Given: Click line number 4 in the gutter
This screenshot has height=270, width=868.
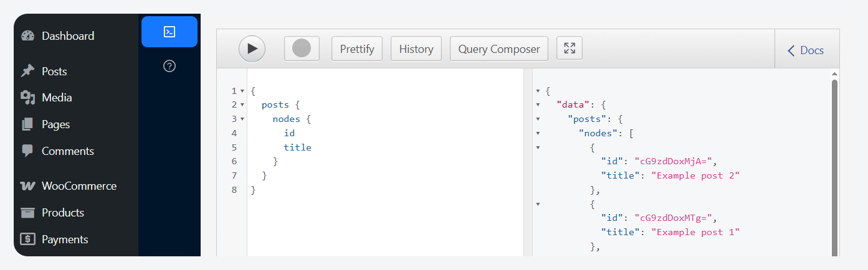Looking at the screenshot, I should (234, 133).
